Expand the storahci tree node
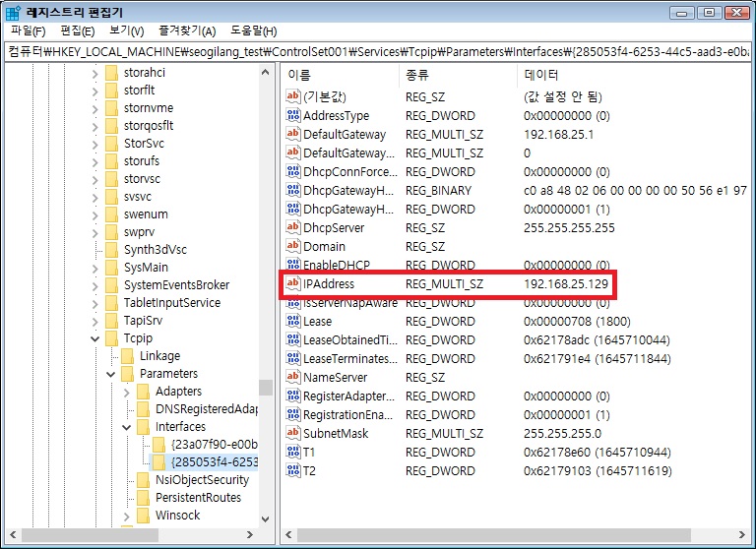Screen dimensions: 756x549 click(x=94, y=74)
